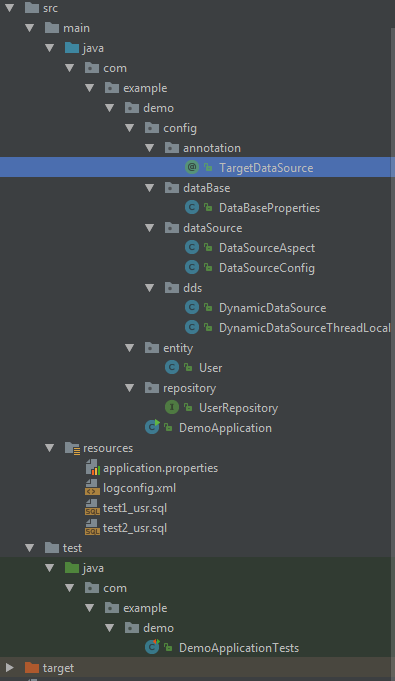Select the test2_usr.sql file

point(135,528)
